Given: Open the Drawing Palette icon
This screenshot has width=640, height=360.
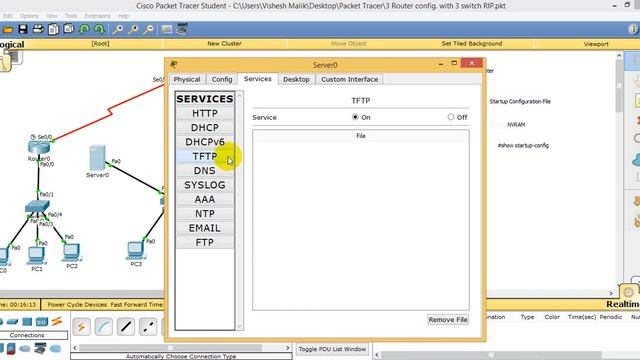Looking at the screenshot, I should click(167, 29).
